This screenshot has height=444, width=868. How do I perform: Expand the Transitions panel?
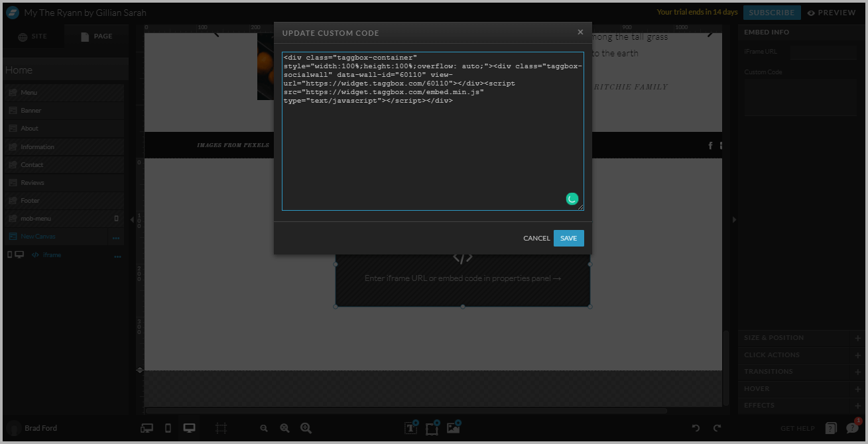859,371
